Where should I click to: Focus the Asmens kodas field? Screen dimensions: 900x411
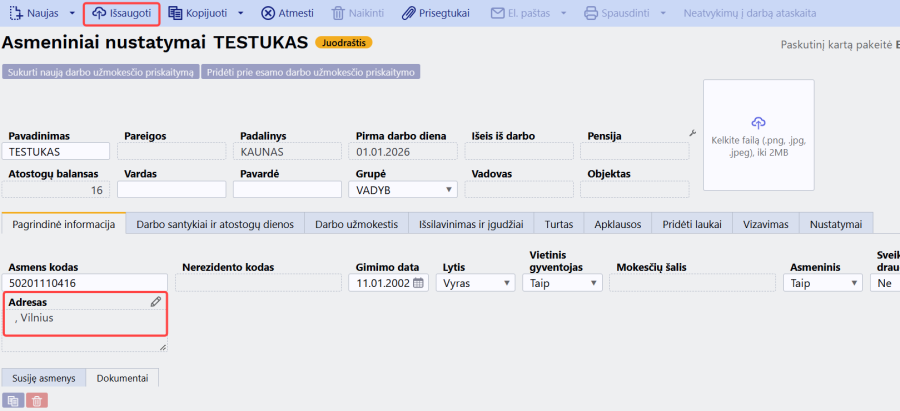(x=84, y=283)
